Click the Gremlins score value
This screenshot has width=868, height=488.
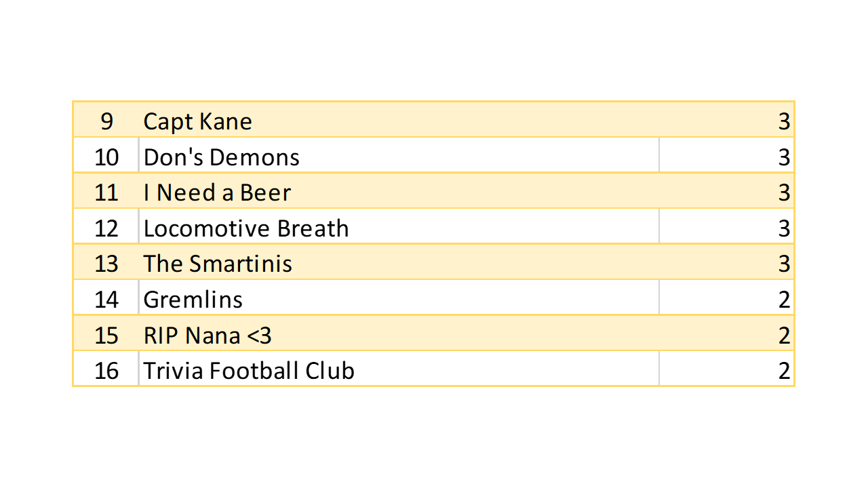[784, 300]
